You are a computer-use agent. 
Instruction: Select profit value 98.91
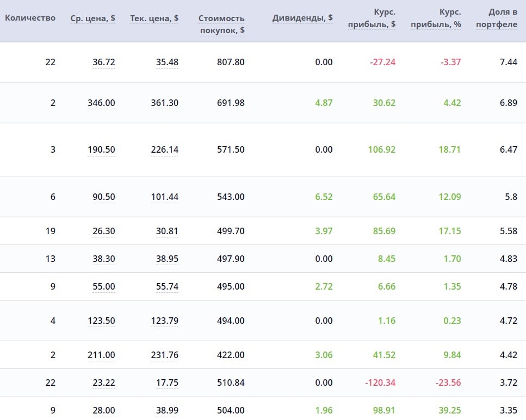(x=384, y=410)
